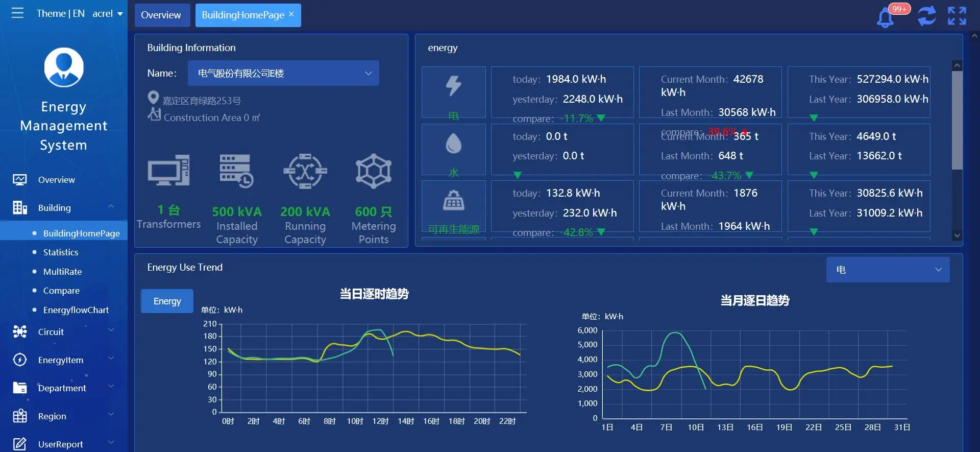
Task: Expand the UserReport menu section
Action: point(111,442)
